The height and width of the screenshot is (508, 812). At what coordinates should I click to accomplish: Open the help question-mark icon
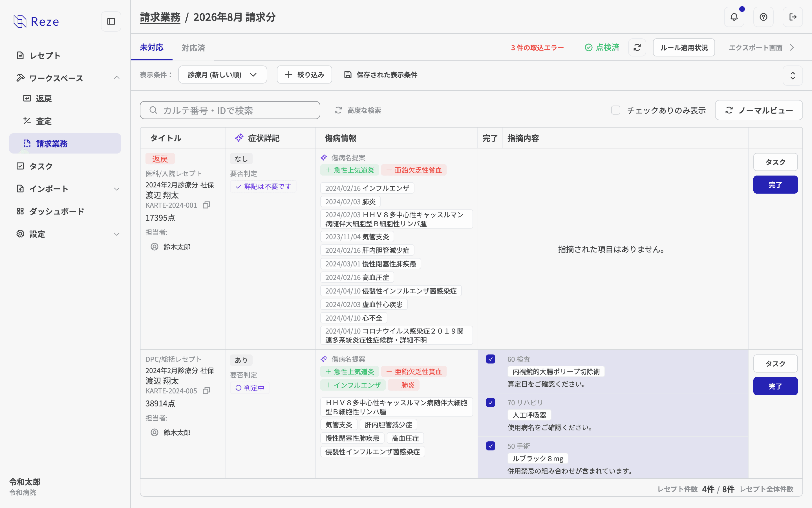pyautogui.click(x=763, y=17)
